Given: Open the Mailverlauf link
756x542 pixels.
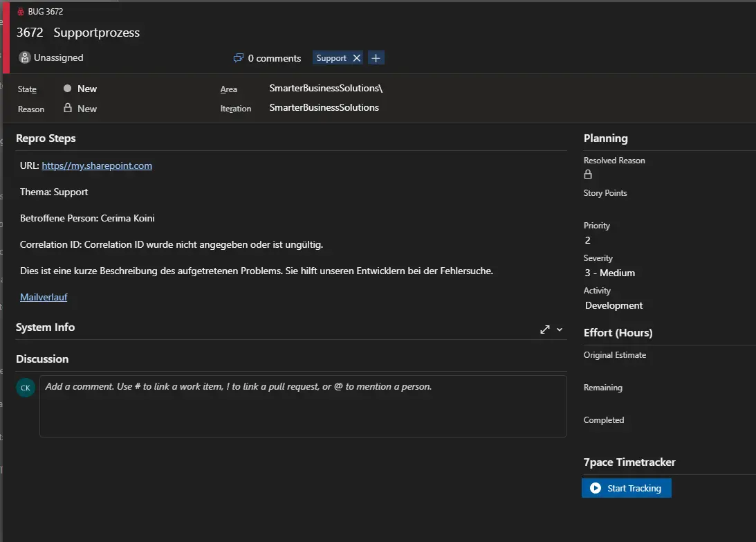Looking at the screenshot, I should [44, 296].
